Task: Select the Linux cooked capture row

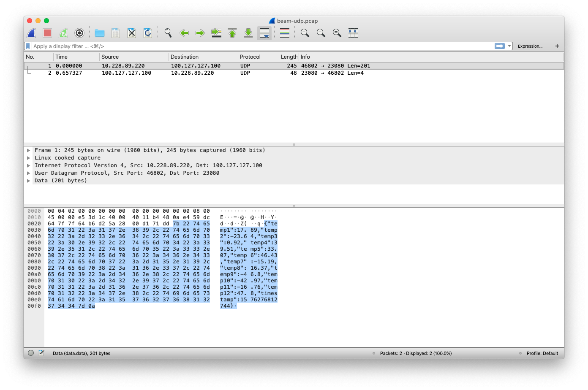Action: pyautogui.click(x=294, y=158)
